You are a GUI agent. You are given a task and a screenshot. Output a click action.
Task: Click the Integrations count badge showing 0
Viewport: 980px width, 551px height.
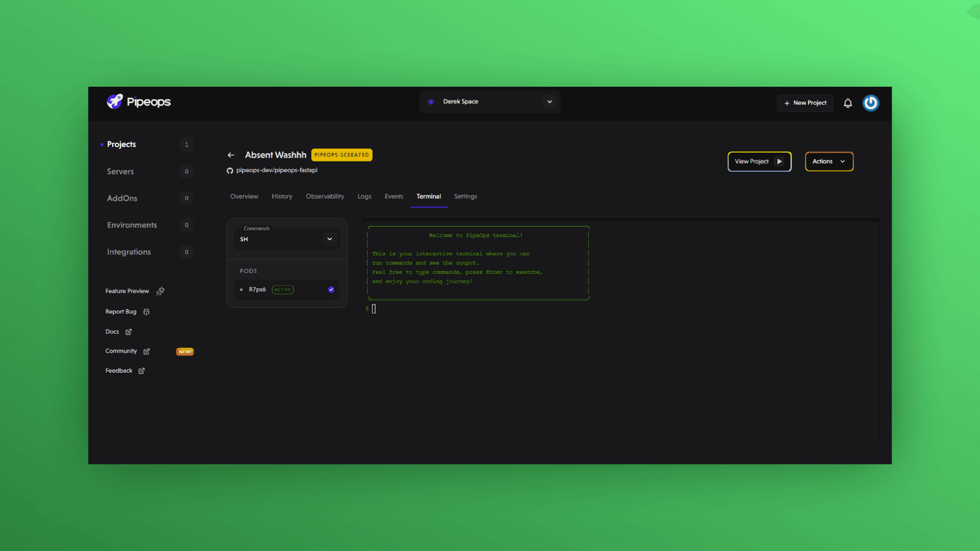click(186, 252)
